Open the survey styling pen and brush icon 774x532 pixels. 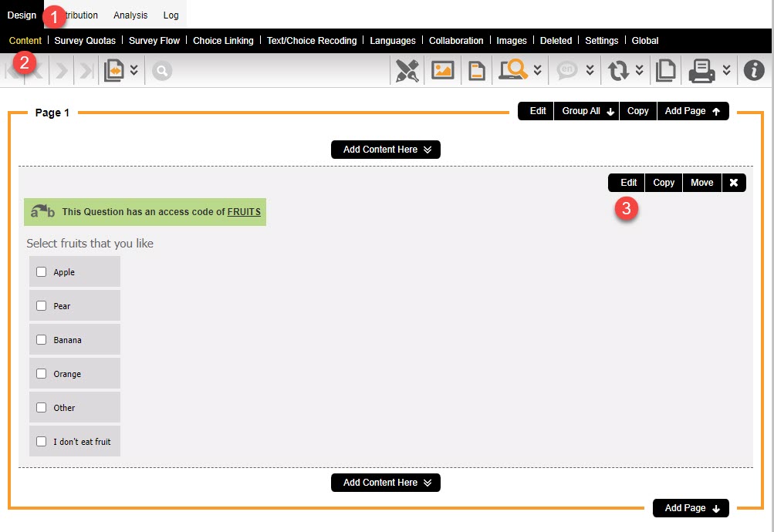[x=407, y=70]
